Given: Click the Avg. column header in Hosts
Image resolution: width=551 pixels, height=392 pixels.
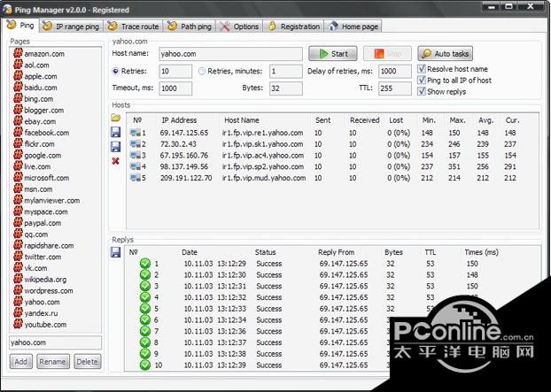Looking at the screenshot, I should pyautogui.click(x=485, y=120).
